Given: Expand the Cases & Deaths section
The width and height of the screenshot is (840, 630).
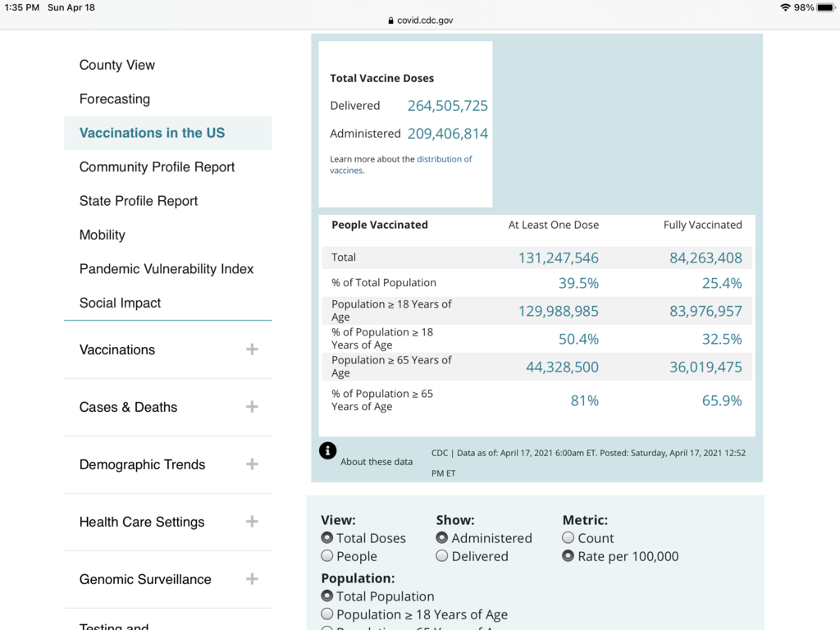Looking at the screenshot, I should 252,407.
